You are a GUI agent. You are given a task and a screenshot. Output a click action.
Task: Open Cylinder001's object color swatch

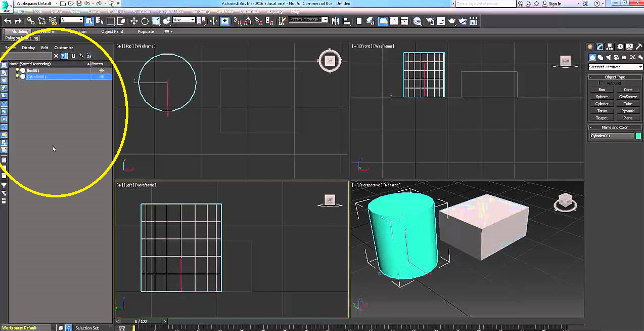[x=637, y=136]
